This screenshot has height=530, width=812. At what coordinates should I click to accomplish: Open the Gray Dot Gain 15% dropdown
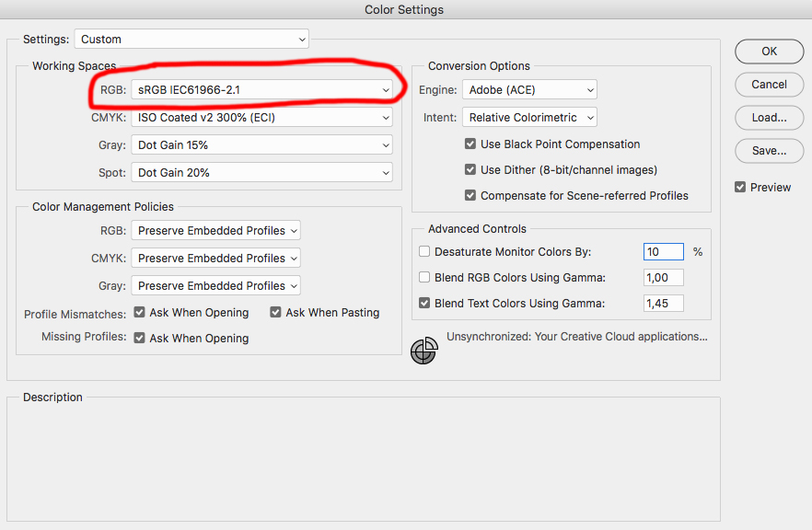pyautogui.click(x=261, y=145)
